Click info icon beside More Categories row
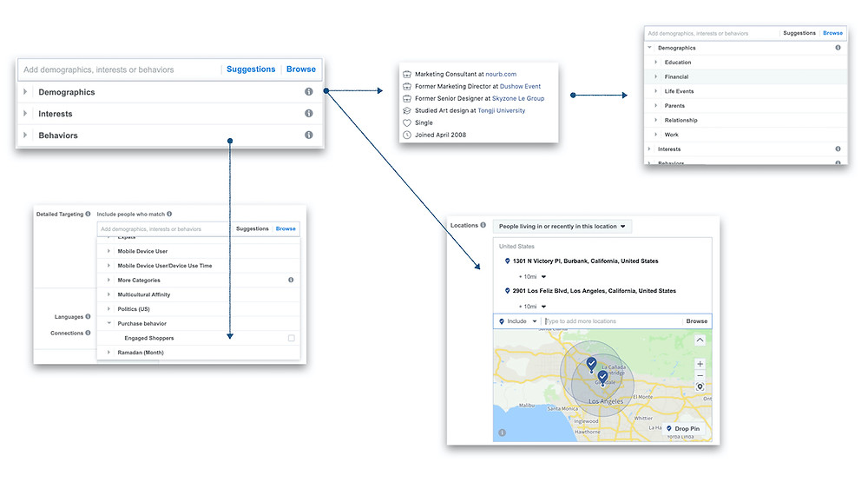This screenshot has height=489, width=868. pos(291,280)
